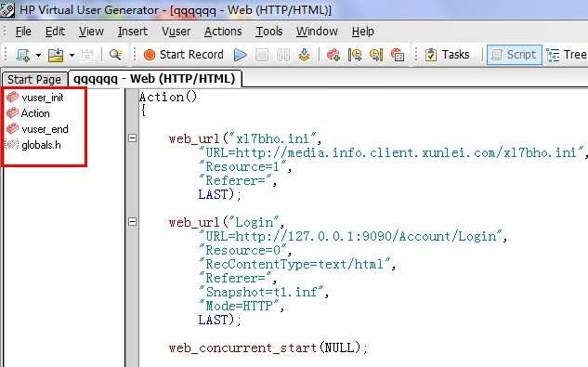The height and width of the screenshot is (367, 588).
Task: Open the Tasks pane button
Action: (x=448, y=55)
